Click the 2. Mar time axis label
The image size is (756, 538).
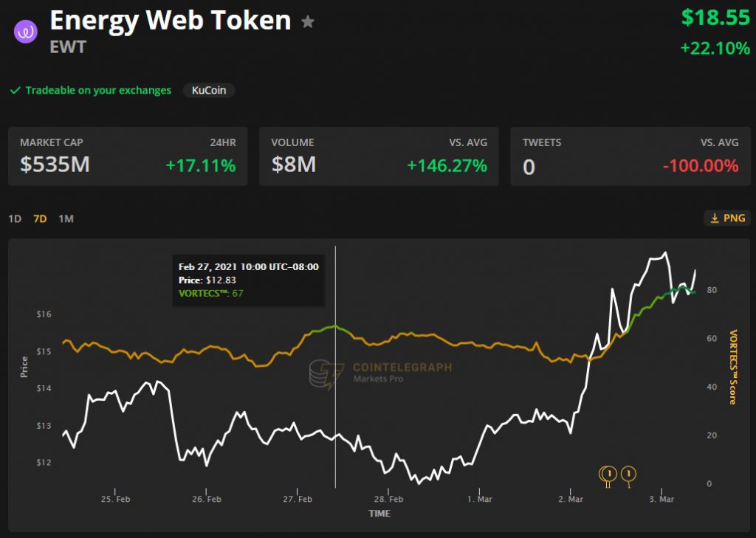[571, 499]
